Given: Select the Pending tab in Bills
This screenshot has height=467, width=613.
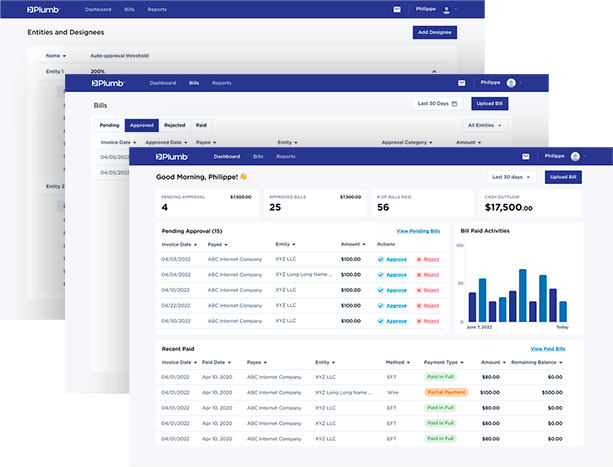Looking at the screenshot, I should point(109,125).
